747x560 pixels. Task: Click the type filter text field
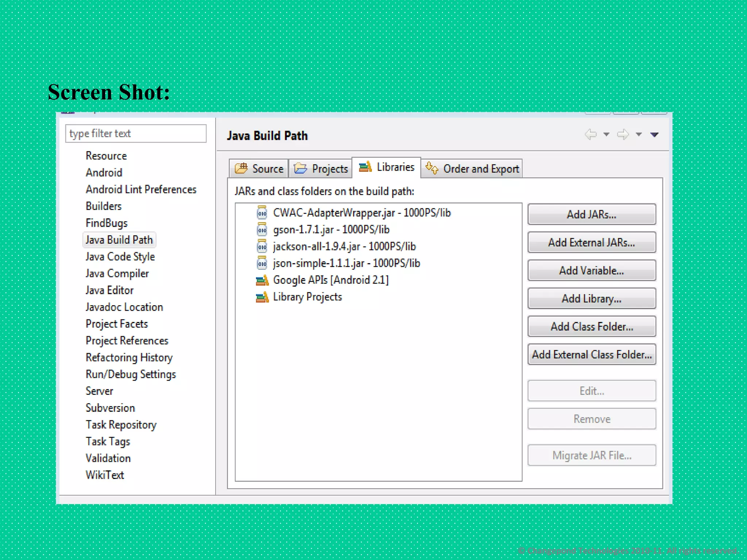(x=136, y=133)
